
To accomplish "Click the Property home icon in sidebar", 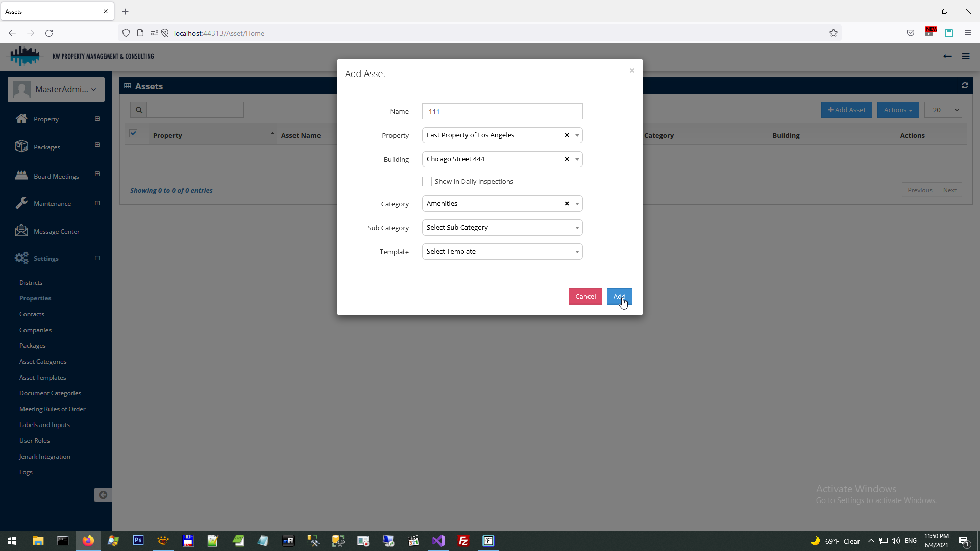I will tap(21, 118).
